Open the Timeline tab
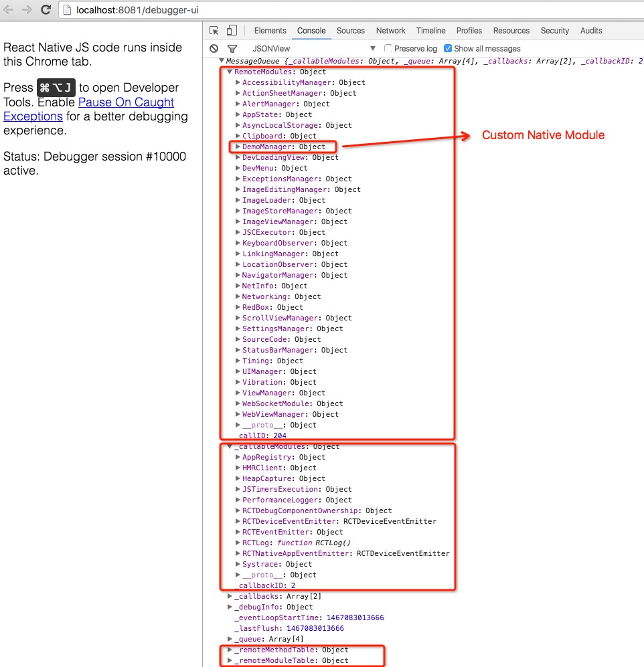This screenshot has width=644, height=667. pos(430,31)
